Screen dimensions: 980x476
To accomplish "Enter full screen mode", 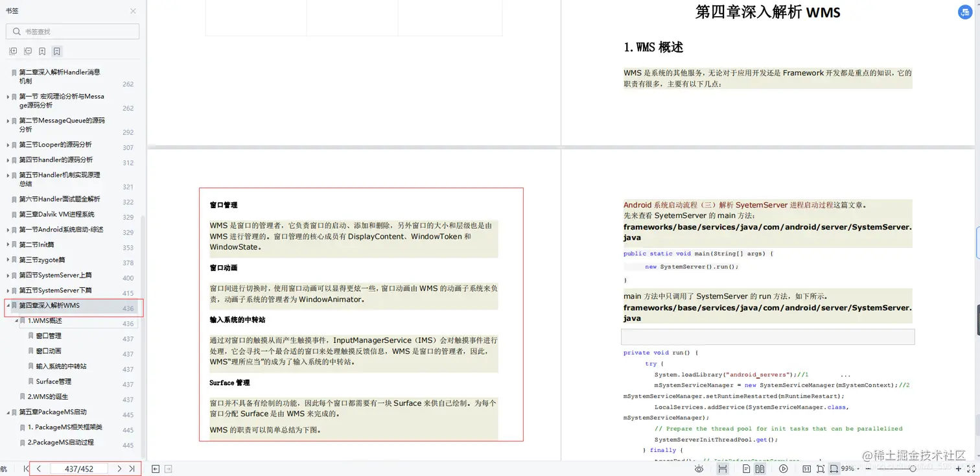I will click(970, 469).
